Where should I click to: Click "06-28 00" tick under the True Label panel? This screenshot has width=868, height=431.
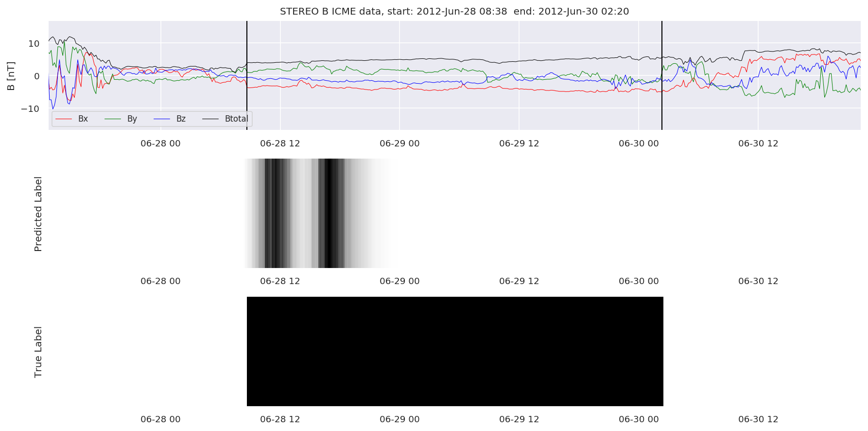[x=160, y=419]
